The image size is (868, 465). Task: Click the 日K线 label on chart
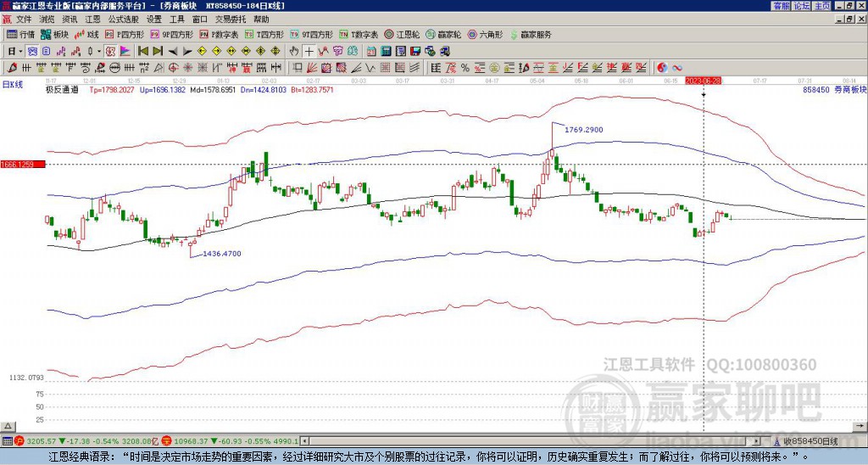coord(13,85)
